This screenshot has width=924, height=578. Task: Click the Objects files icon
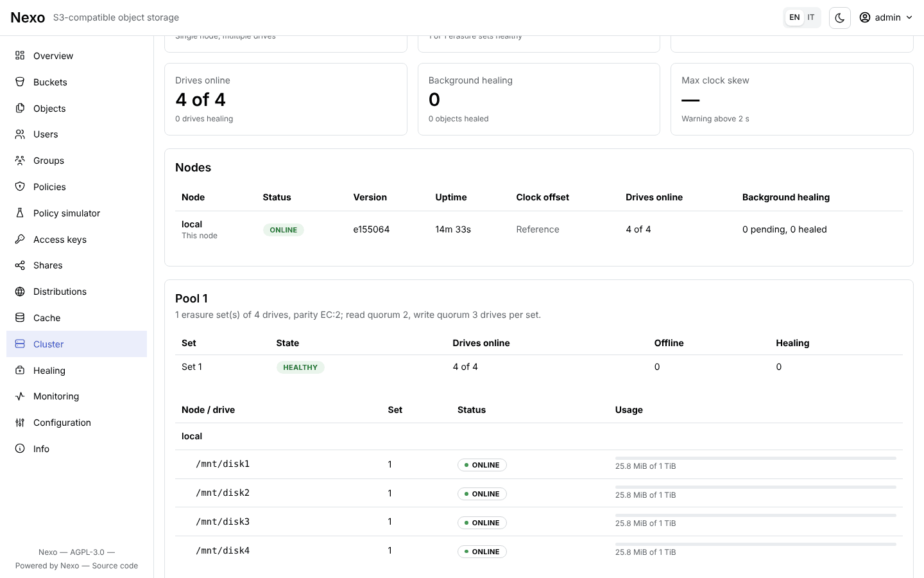[20, 109]
